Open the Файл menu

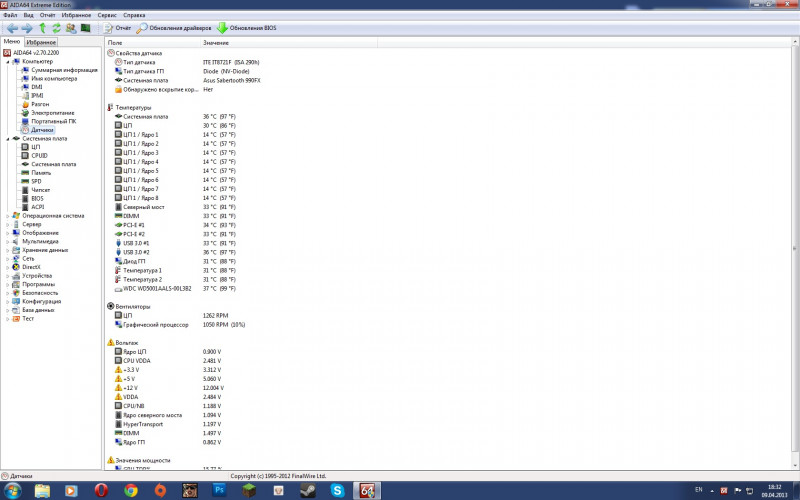10,15
